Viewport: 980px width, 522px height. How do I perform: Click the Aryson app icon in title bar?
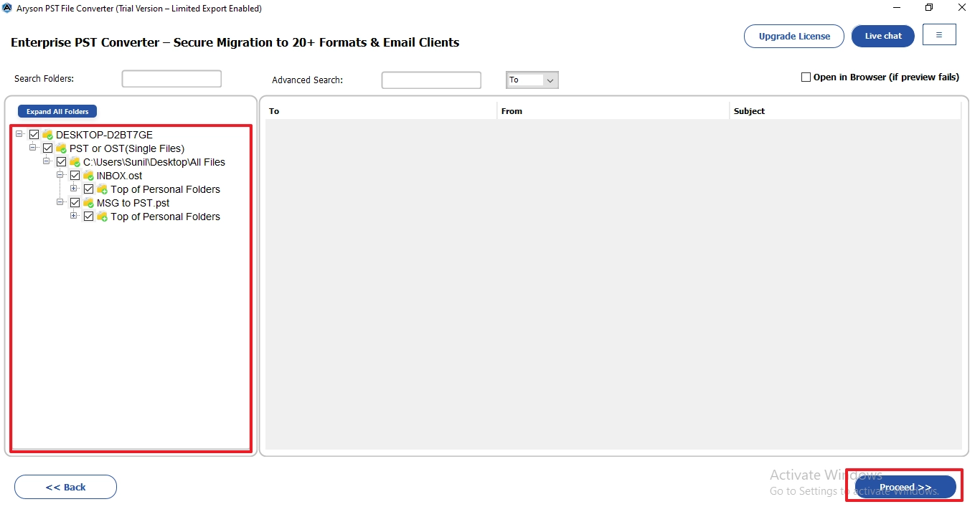tap(7, 9)
